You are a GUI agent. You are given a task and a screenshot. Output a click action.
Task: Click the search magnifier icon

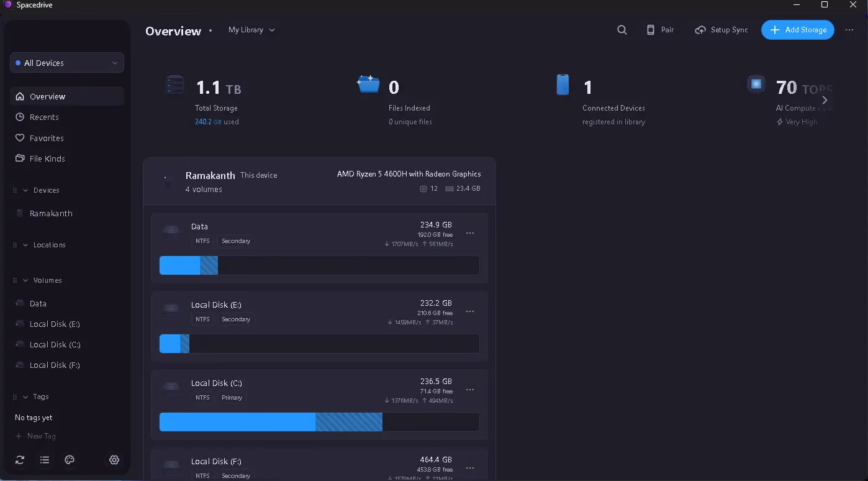click(x=622, y=30)
